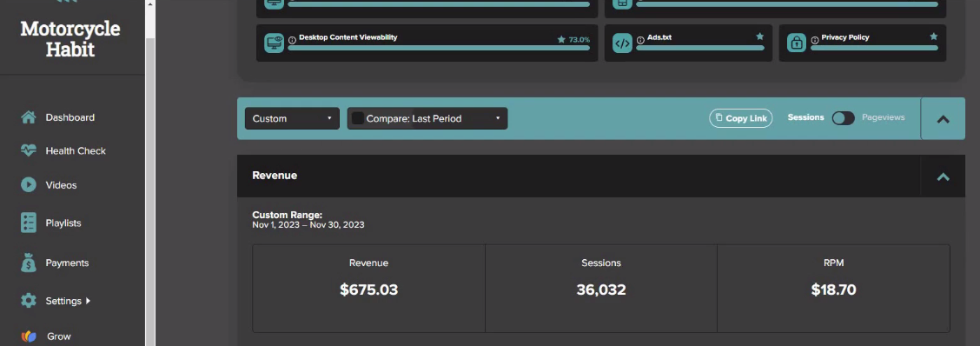The height and width of the screenshot is (346, 980).
Task: Open the Custom date range dropdown
Action: [x=292, y=118]
